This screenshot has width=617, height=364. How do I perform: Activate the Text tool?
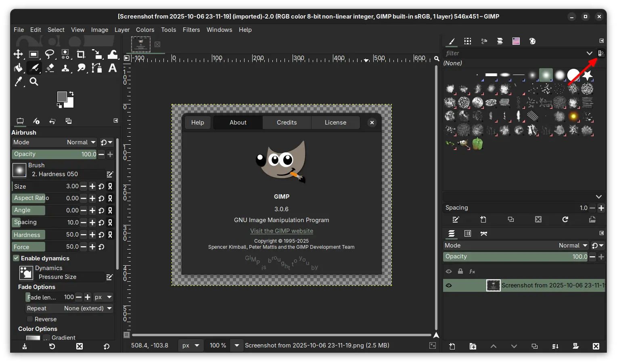point(113,68)
